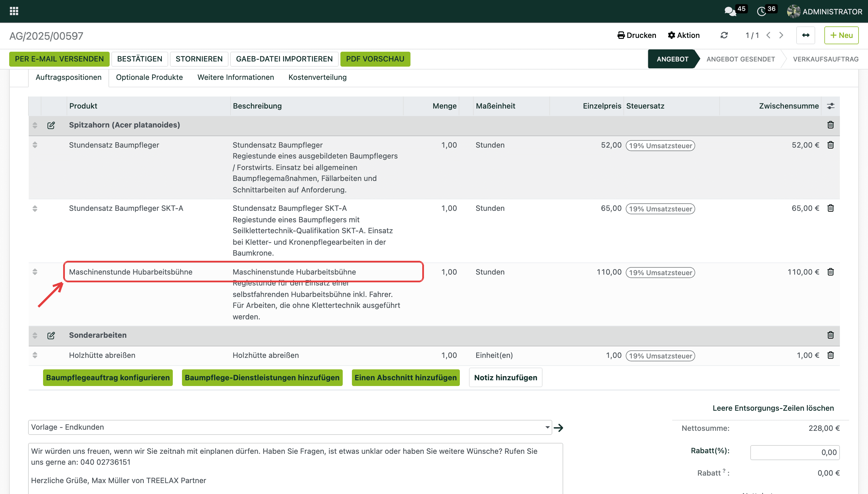Open the activities clock icon
This screenshot has height=494, width=868.
[762, 11]
